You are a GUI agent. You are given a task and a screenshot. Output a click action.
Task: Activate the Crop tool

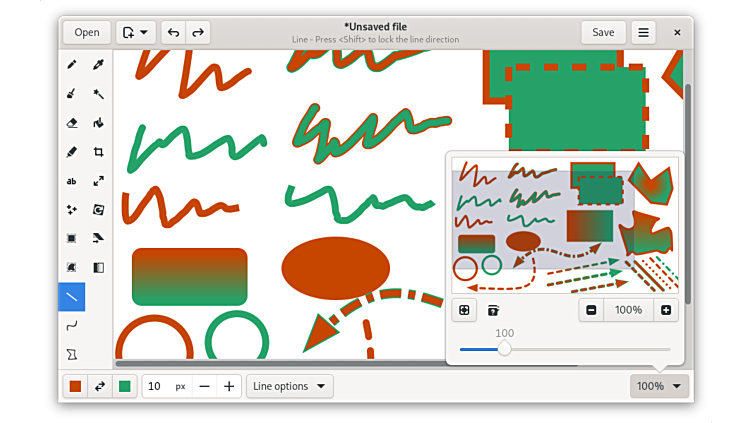(x=99, y=153)
